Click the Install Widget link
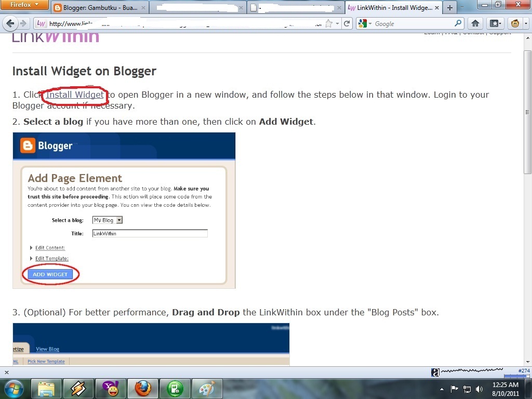Image resolution: width=532 pixels, height=399 pixels. point(75,95)
